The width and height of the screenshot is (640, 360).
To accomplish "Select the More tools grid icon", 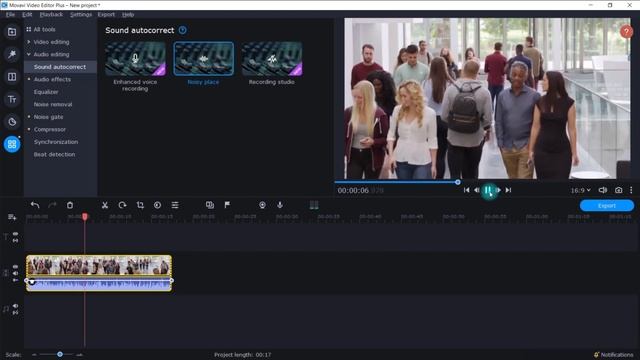I will tap(12, 144).
